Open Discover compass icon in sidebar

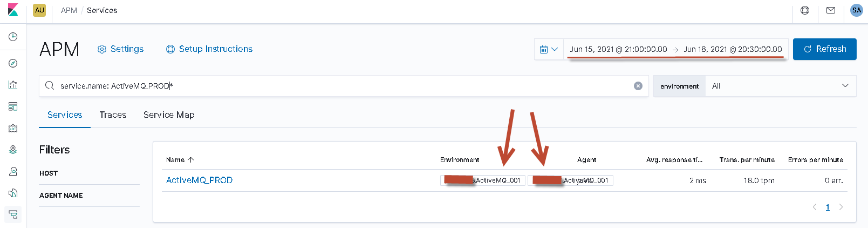[x=13, y=63]
